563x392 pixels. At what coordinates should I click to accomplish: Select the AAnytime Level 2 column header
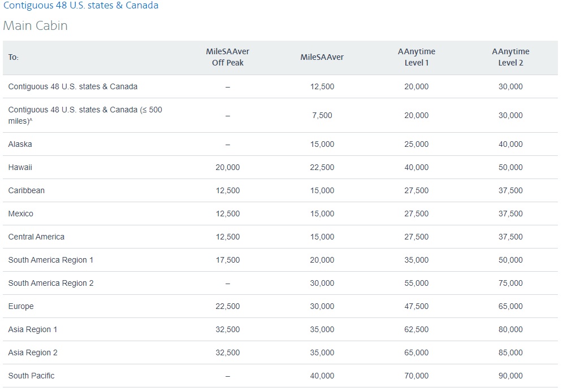point(510,57)
